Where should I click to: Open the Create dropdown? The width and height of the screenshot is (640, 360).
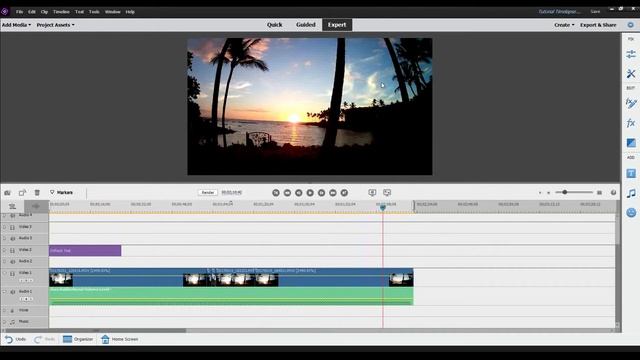(564, 25)
